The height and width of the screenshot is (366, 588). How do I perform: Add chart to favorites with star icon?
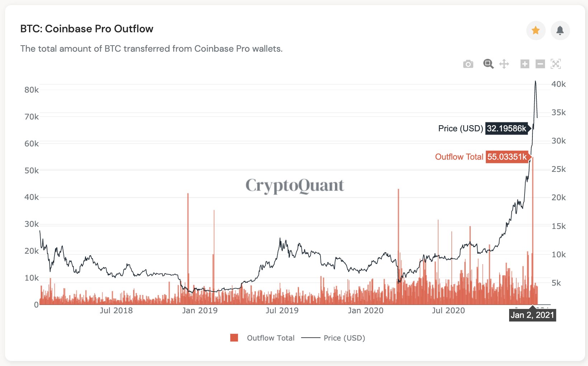pyautogui.click(x=536, y=30)
